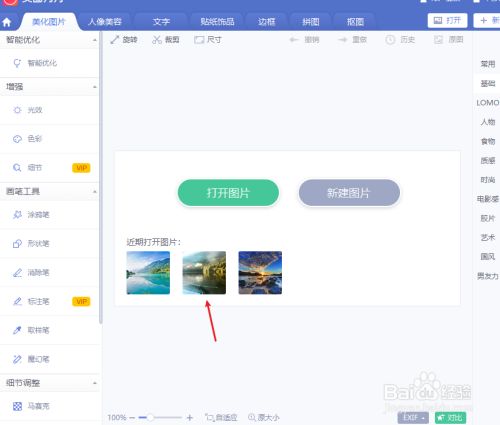Open the 人像美容 tab
The width and height of the screenshot is (500, 425).
click(105, 22)
